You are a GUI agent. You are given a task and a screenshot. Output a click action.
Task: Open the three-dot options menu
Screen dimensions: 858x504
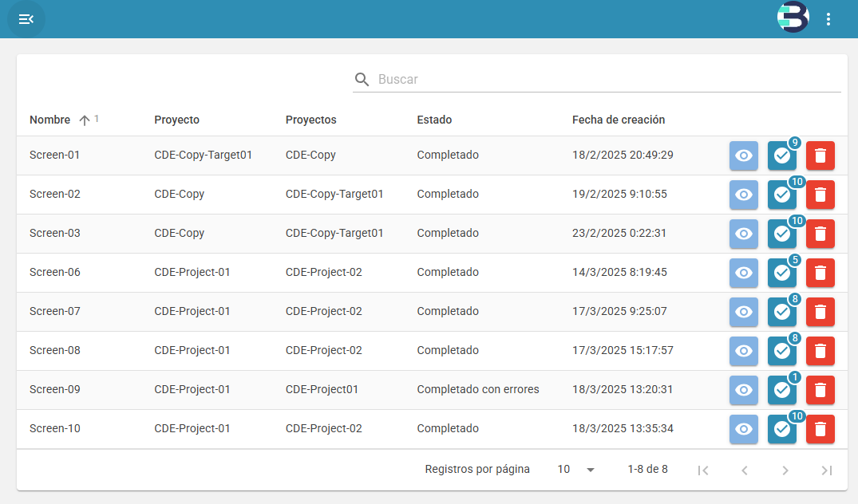[828, 19]
